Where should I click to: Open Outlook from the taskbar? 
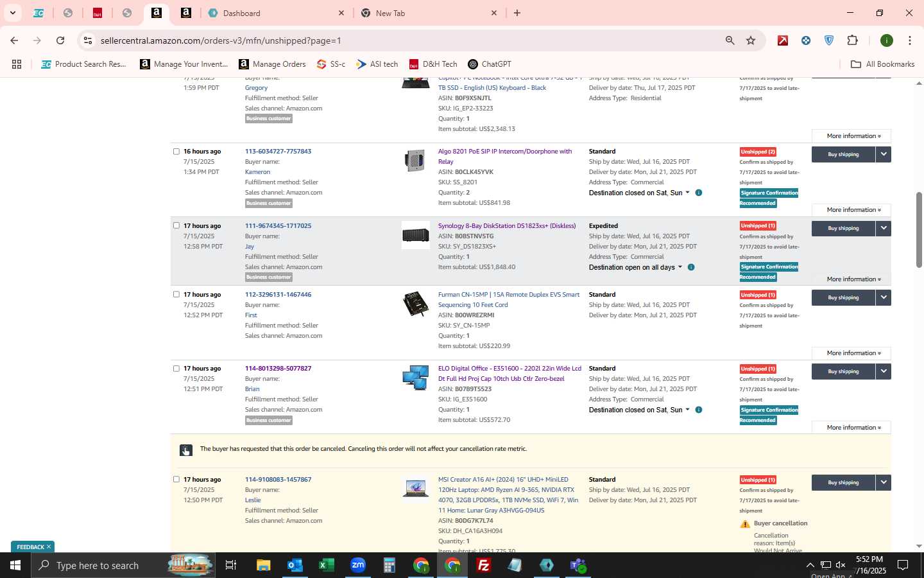[295, 565]
